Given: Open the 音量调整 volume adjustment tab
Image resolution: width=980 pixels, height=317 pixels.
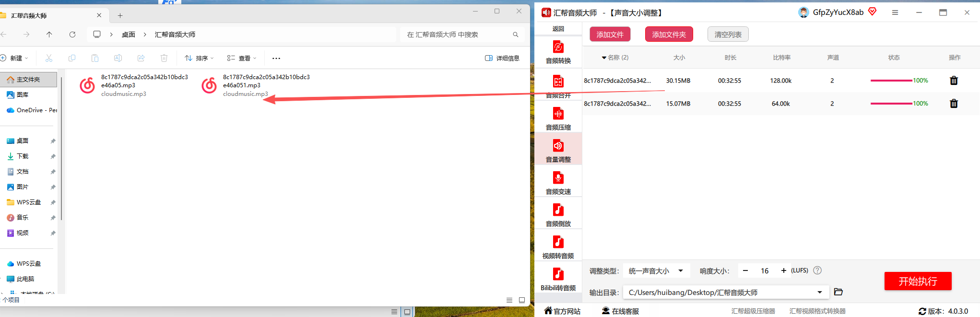Looking at the screenshot, I should click(558, 151).
